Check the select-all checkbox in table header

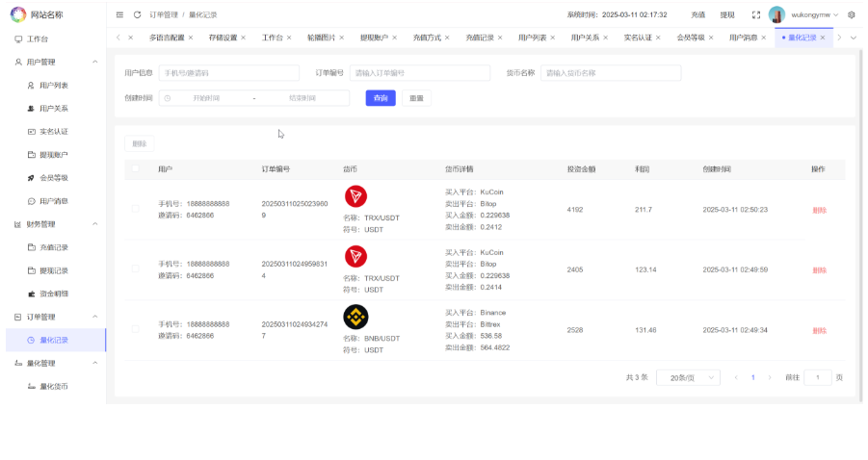[x=135, y=168]
